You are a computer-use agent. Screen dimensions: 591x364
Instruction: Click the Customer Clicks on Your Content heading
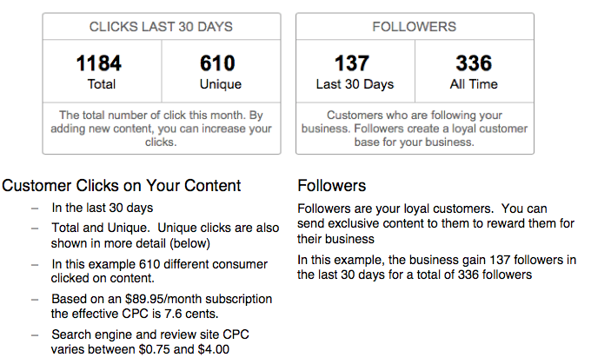(122, 185)
